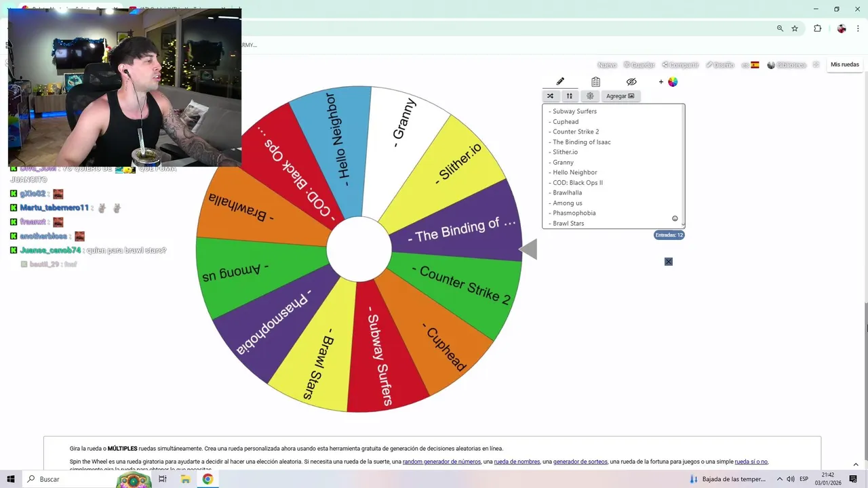Open the browser extensions puzzle icon
The height and width of the screenshot is (488, 868).
[x=817, y=28]
